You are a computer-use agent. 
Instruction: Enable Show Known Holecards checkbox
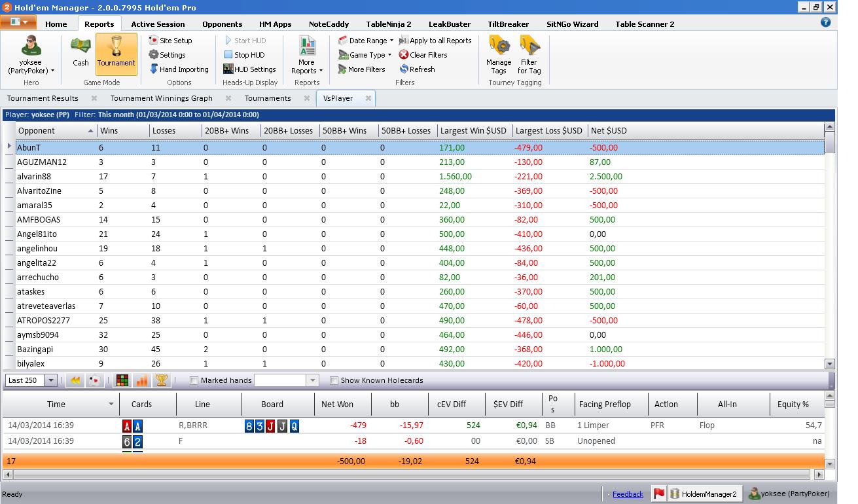coord(334,380)
